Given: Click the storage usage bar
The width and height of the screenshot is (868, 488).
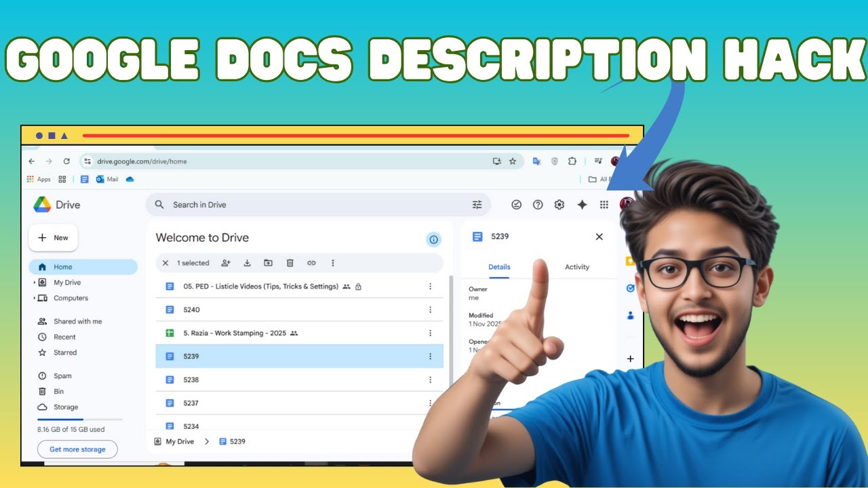Looking at the screenshot, I should pos(80,420).
